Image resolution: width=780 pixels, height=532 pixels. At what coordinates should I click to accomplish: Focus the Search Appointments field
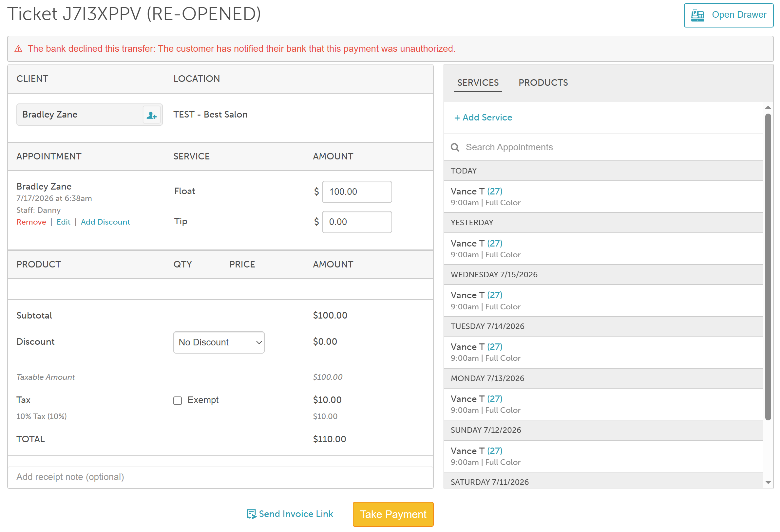pos(603,147)
